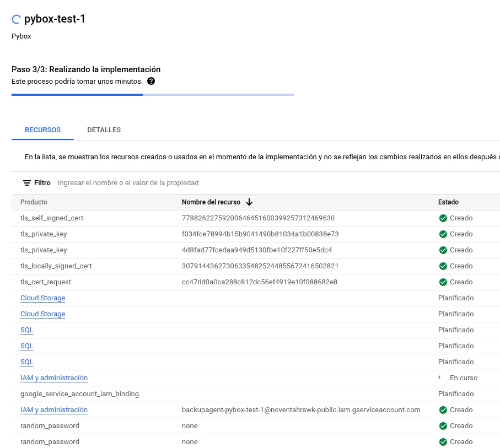Click the Filtro filter icon

click(27, 183)
